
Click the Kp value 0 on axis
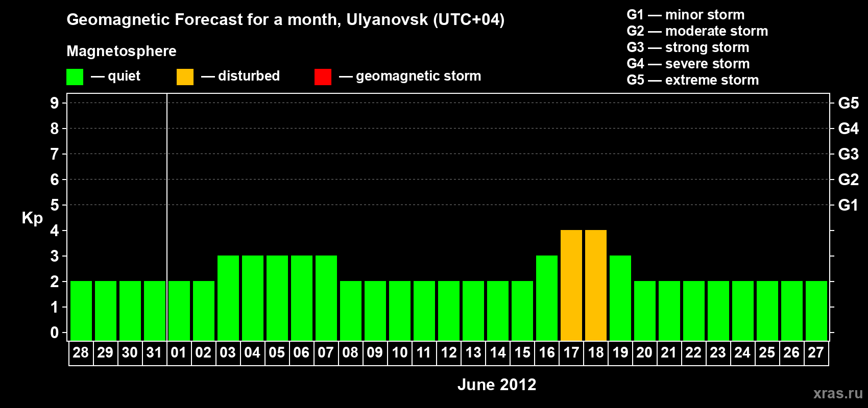pyautogui.click(x=55, y=333)
